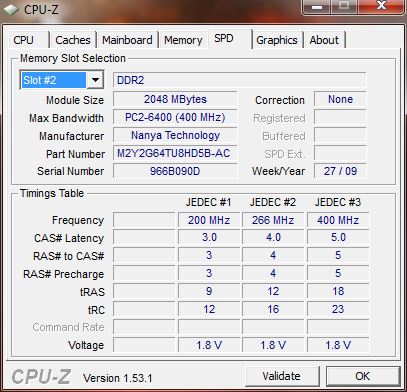Click the Frequency row label

tap(78, 220)
